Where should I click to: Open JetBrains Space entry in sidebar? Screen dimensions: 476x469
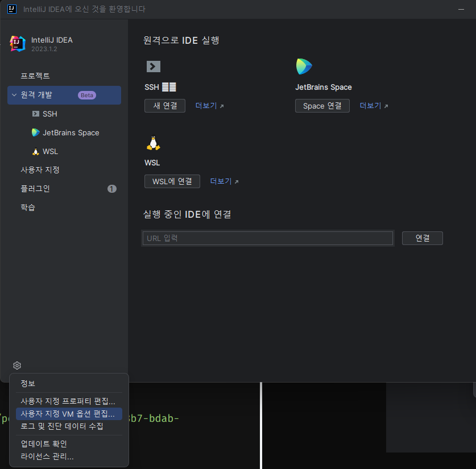tap(64, 132)
